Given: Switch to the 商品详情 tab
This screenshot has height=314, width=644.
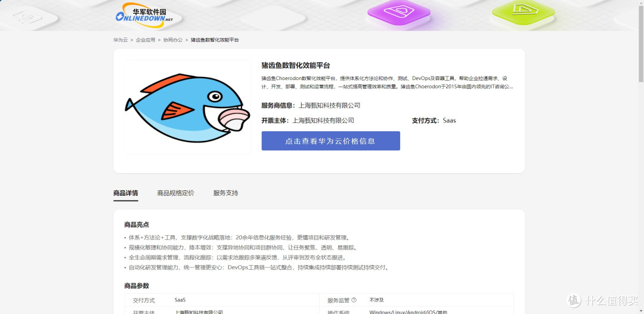Looking at the screenshot, I should (126, 193).
